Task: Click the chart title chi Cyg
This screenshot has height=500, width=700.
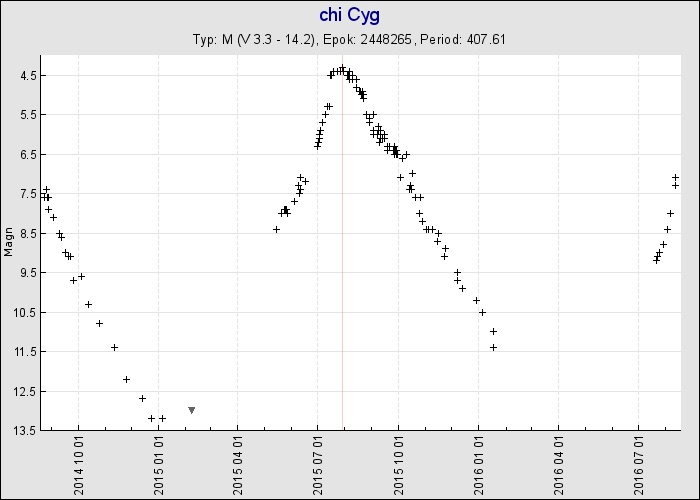Action: pos(349,15)
